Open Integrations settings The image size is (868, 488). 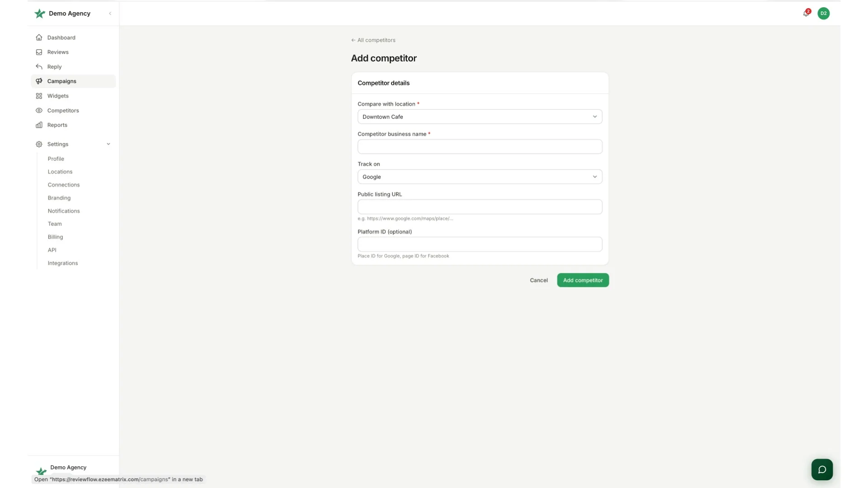(x=63, y=263)
